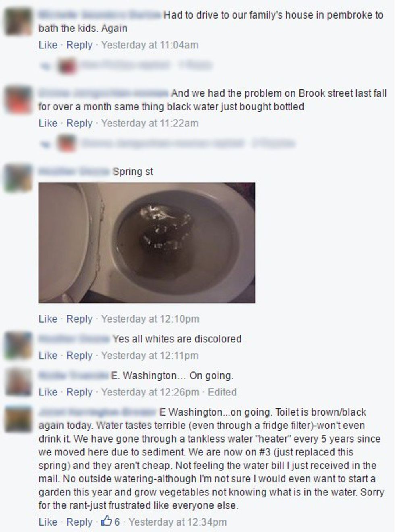Click the 'Yesterday at 12:34pm' timestamp
This screenshot has width=395, height=532.
pyautogui.click(x=177, y=522)
